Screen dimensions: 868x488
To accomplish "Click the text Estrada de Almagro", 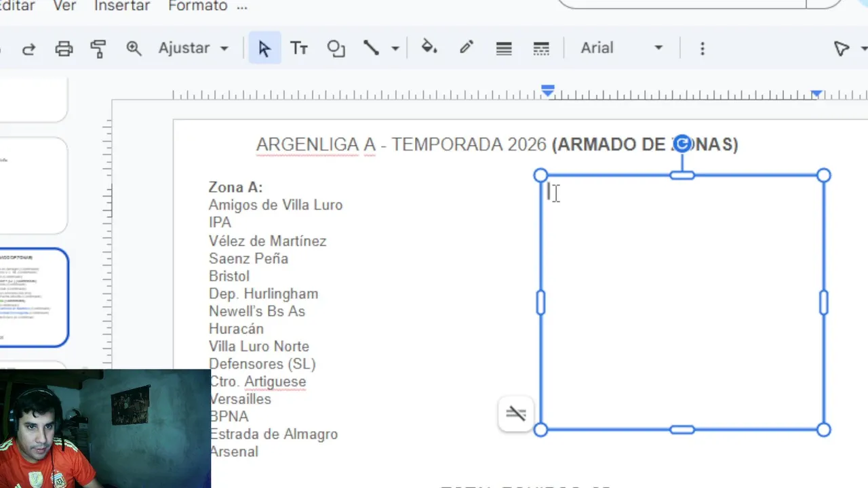I will [273, 434].
